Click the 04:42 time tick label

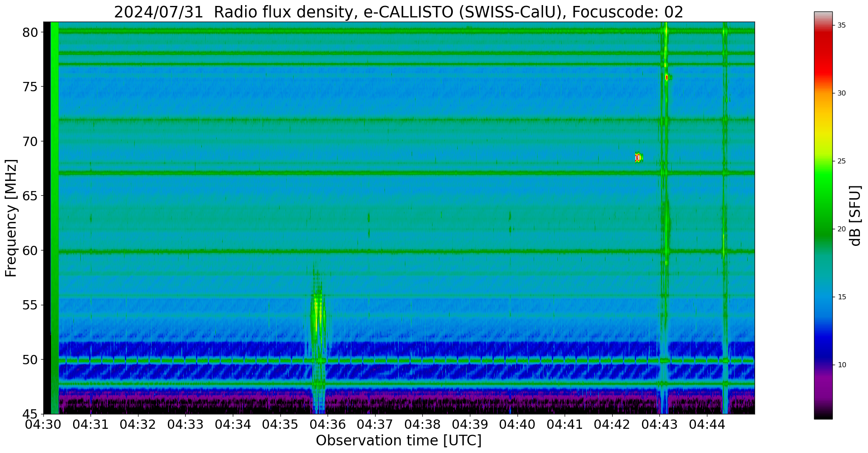click(x=612, y=425)
